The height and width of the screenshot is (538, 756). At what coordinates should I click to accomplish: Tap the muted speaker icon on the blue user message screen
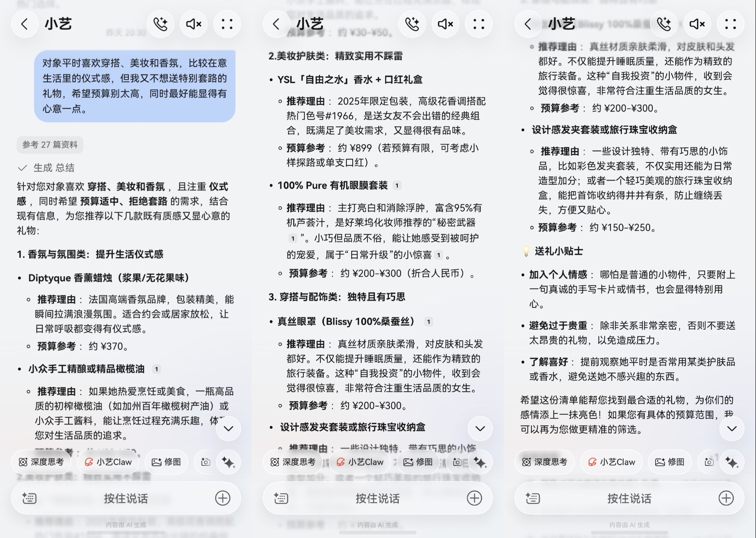(x=194, y=24)
